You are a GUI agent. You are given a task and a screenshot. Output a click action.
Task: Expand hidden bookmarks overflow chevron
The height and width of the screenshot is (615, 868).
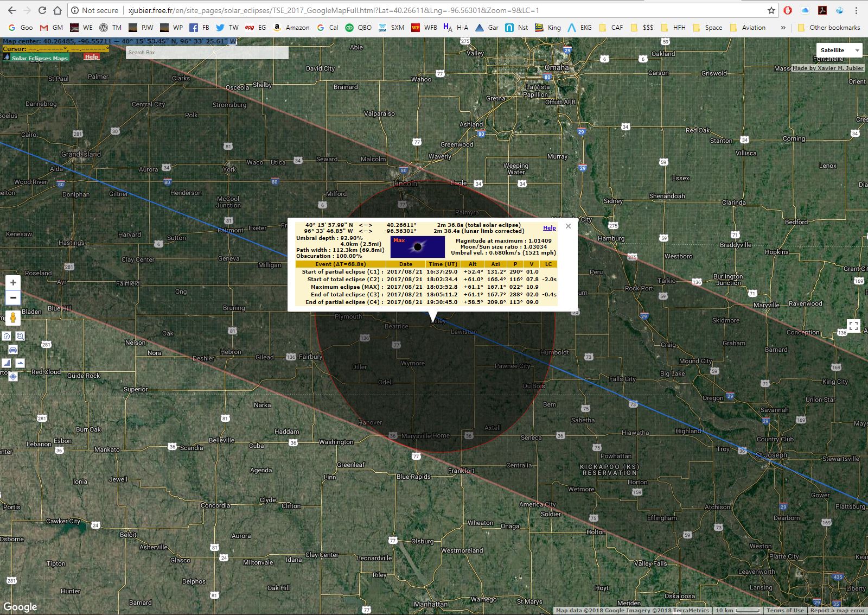click(783, 28)
